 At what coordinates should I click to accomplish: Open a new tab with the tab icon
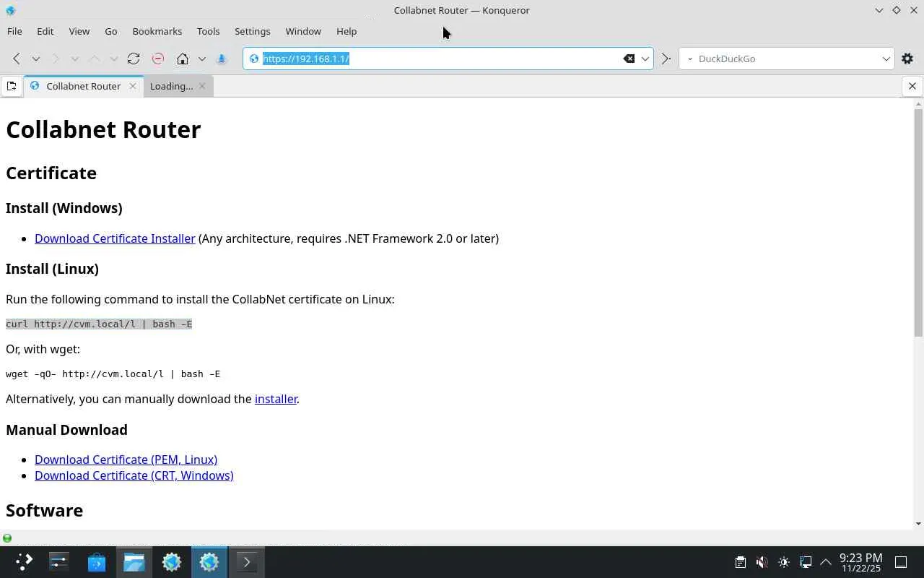click(x=12, y=86)
